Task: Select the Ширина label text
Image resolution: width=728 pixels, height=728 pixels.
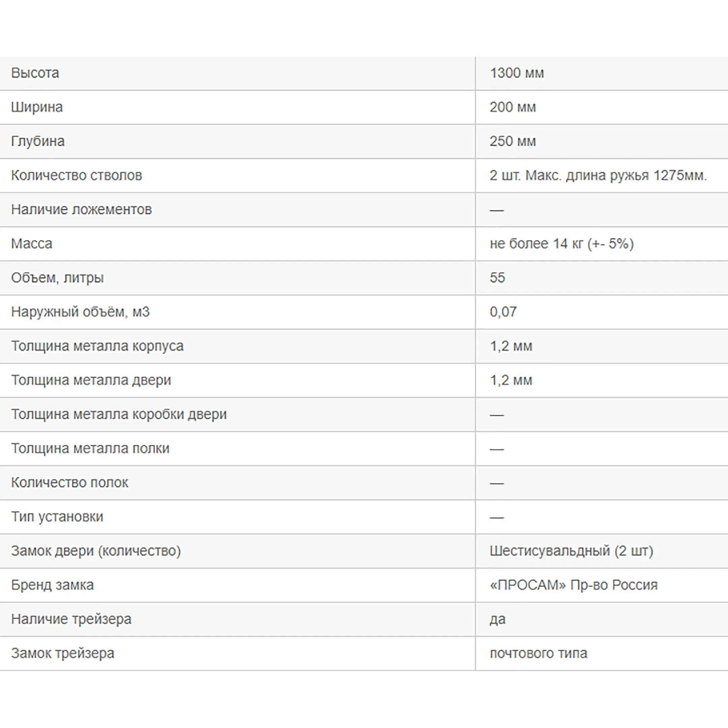Action: [x=37, y=108]
